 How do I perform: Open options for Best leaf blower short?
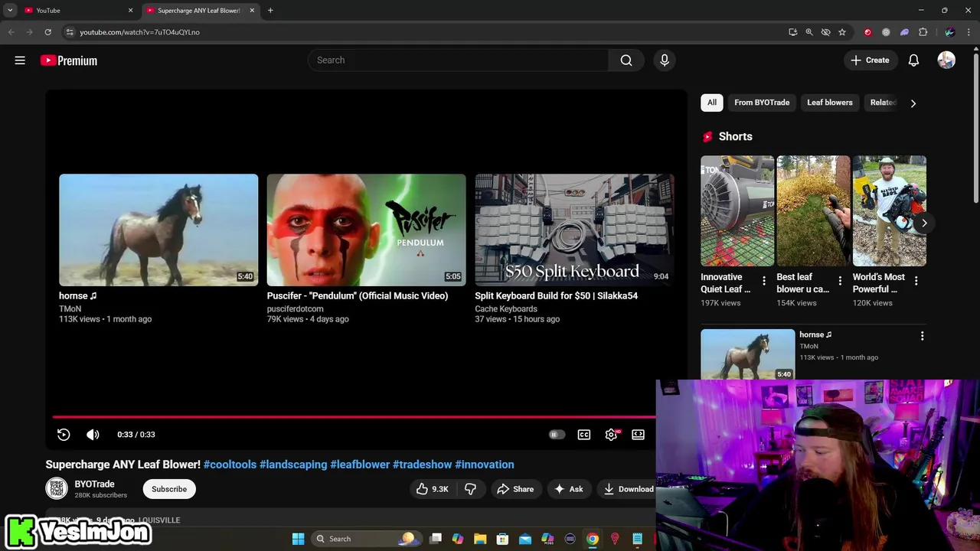[840, 282]
